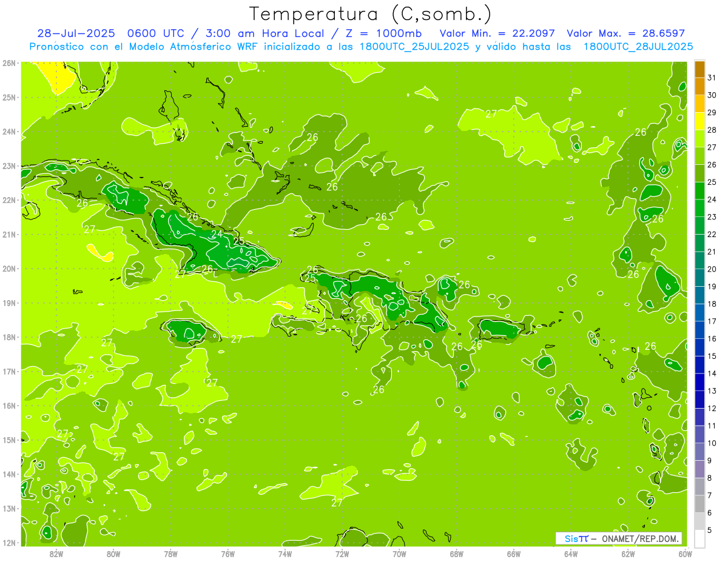The width and height of the screenshot is (728, 562).
Task: Click the "17N" latitude axis label
Action: click(8, 371)
